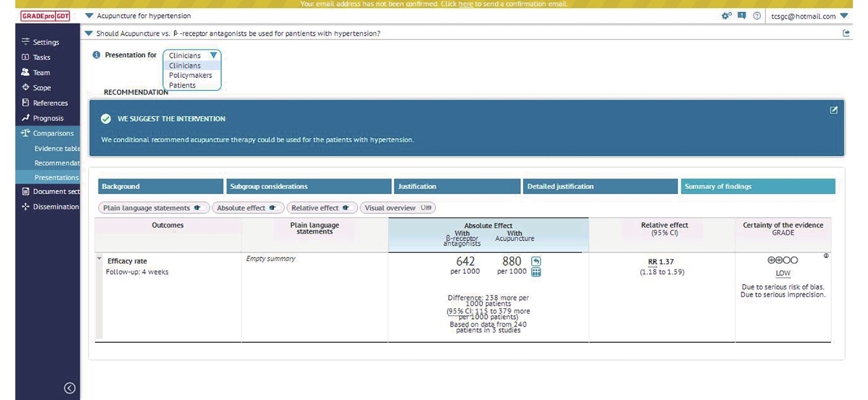Collapse sidebar with the circular arrow icon

click(x=70, y=388)
